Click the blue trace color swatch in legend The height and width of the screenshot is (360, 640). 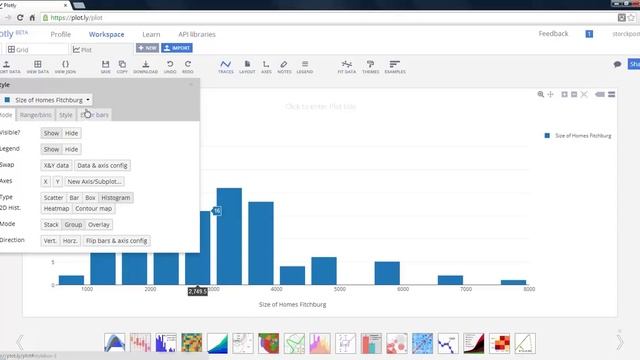(x=547, y=136)
